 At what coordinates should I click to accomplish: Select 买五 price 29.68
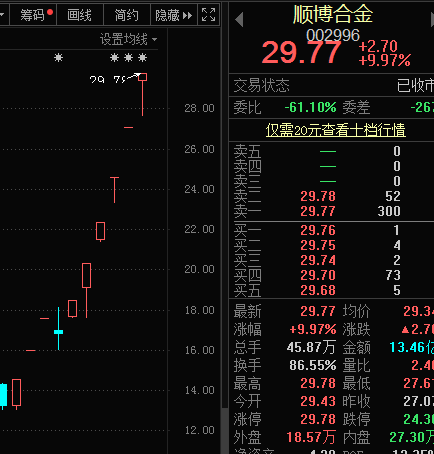pos(318,290)
